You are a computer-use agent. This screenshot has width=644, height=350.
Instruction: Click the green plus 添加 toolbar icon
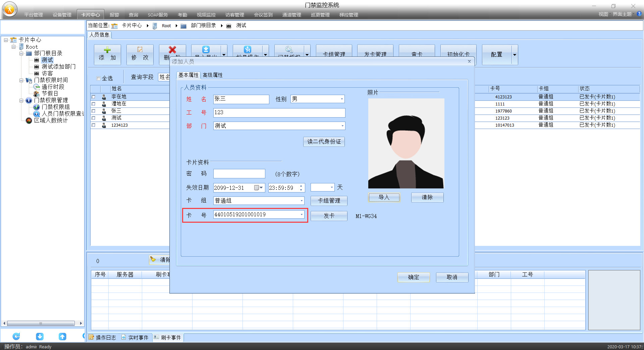click(x=107, y=50)
